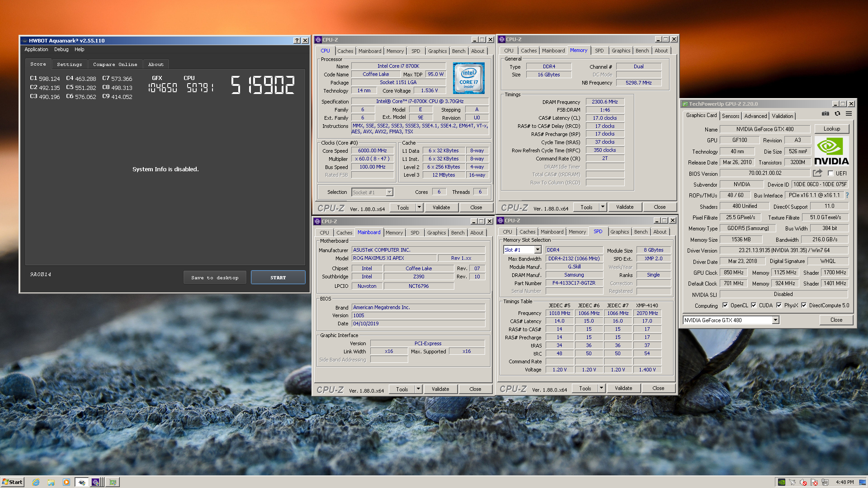Open the Action Center flag tray icon
The image size is (868, 488).
(x=814, y=482)
